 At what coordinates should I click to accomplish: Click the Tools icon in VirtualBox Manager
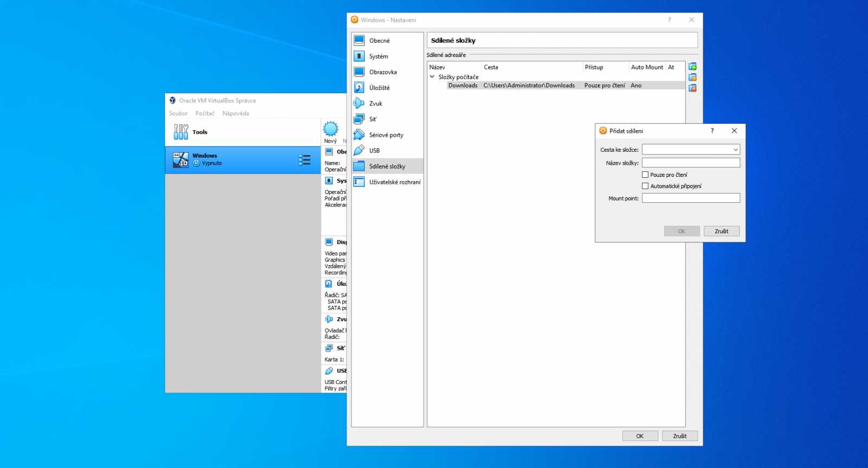pos(181,132)
